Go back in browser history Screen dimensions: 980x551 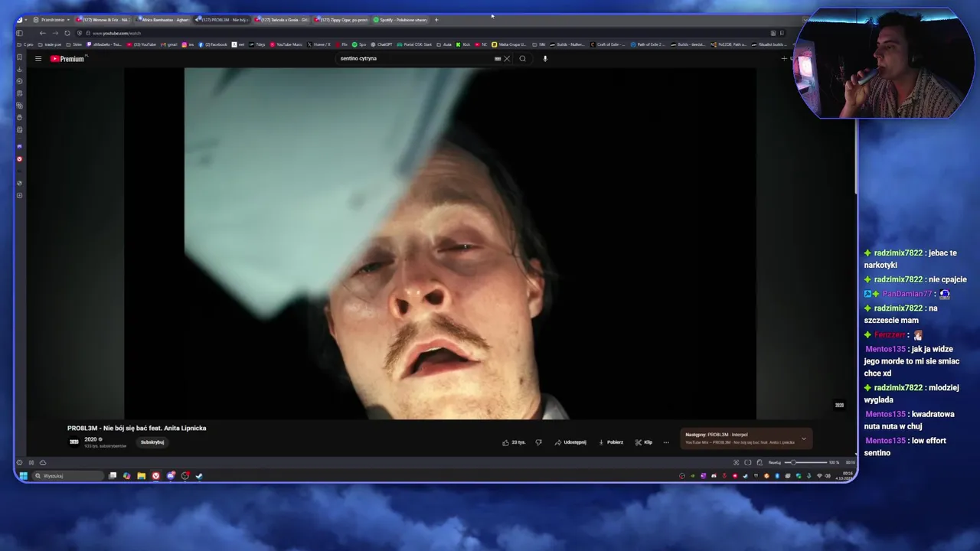[42, 33]
